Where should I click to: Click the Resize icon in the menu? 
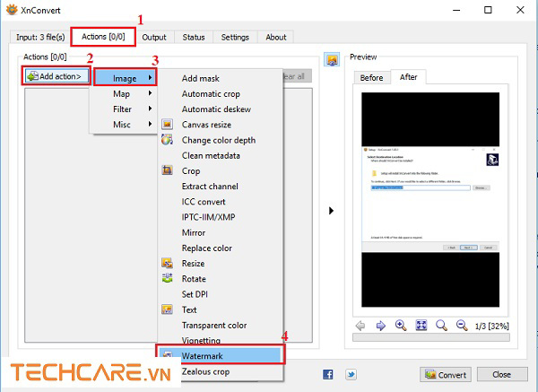click(x=167, y=264)
